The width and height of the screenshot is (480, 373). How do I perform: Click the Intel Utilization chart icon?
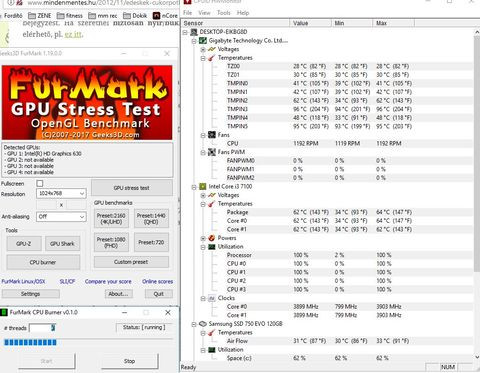[x=212, y=247]
